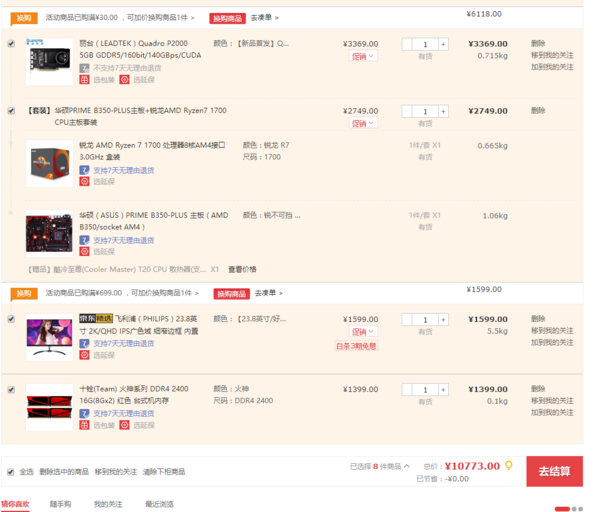The width and height of the screenshot is (600, 512).
Task: Expand 促销 dropdown under Quadro P2000 price
Action: coord(363,56)
